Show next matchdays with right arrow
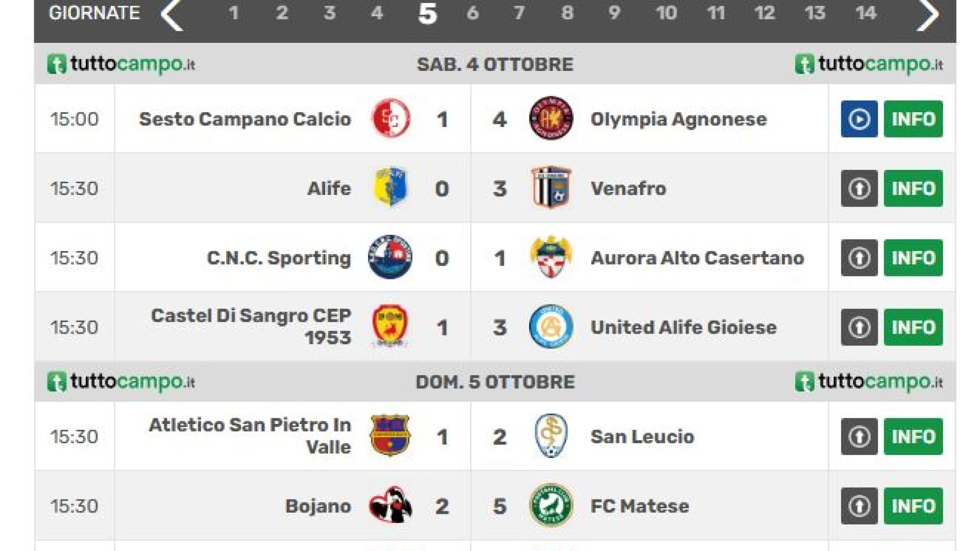The image size is (980, 551). pos(927,14)
